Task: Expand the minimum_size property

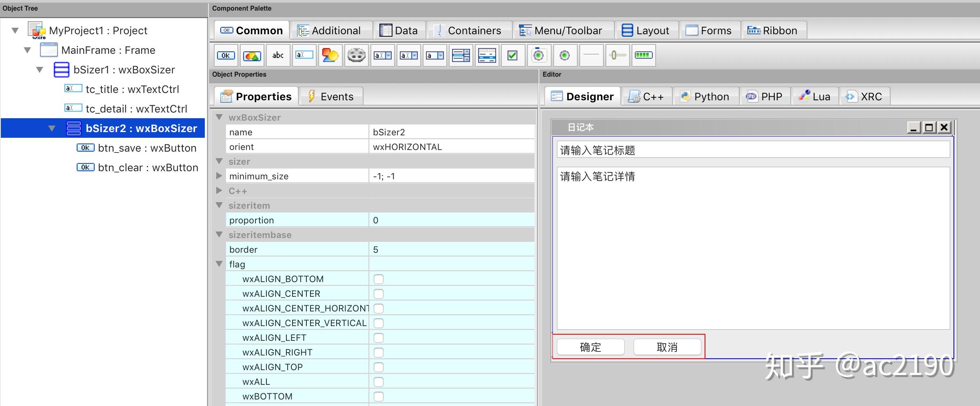Action: pyautogui.click(x=219, y=176)
